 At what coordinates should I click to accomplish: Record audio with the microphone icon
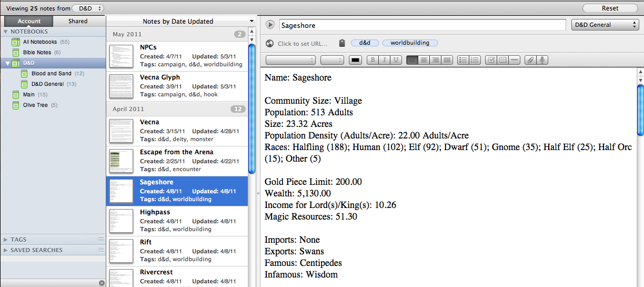click(542, 60)
